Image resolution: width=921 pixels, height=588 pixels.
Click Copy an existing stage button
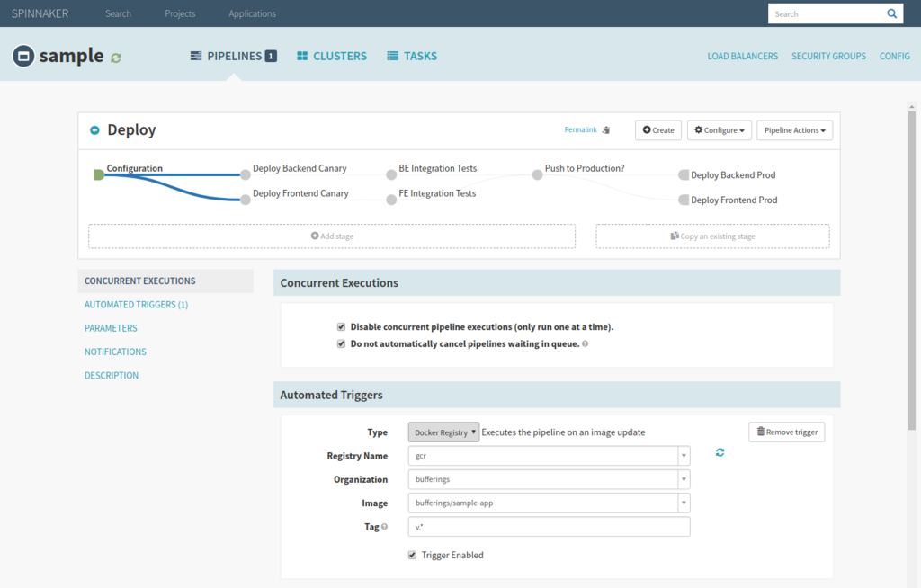tap(712, 236)
